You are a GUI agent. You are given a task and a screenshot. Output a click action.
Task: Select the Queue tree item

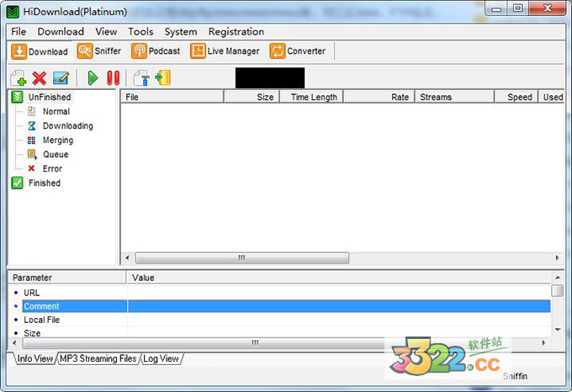[x=56, y=154]
